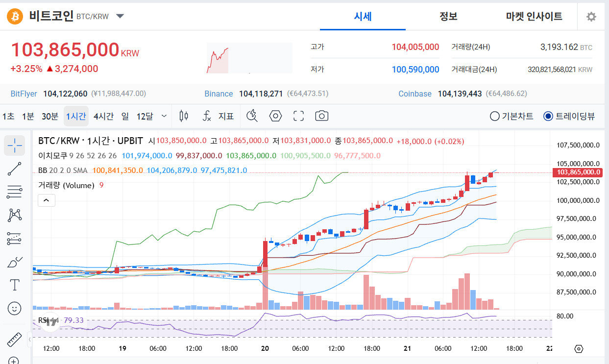Open settings with the gear icon

591,17
